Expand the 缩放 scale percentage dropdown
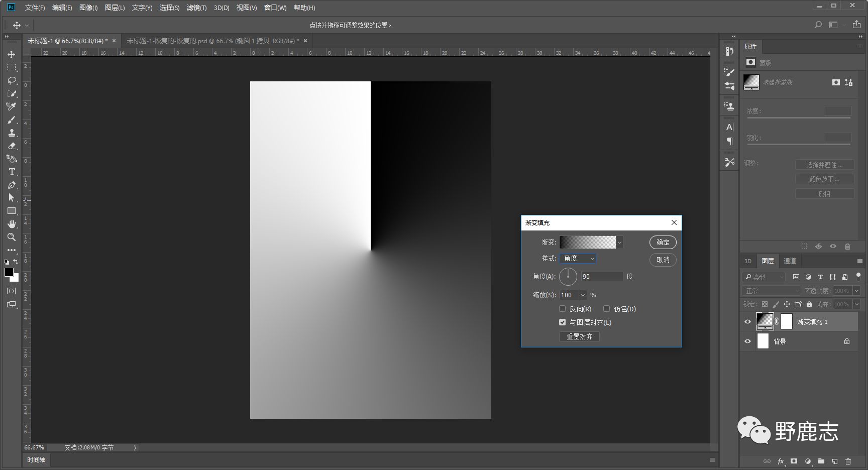Screen dimensions: 868x470 coord(583,295)
